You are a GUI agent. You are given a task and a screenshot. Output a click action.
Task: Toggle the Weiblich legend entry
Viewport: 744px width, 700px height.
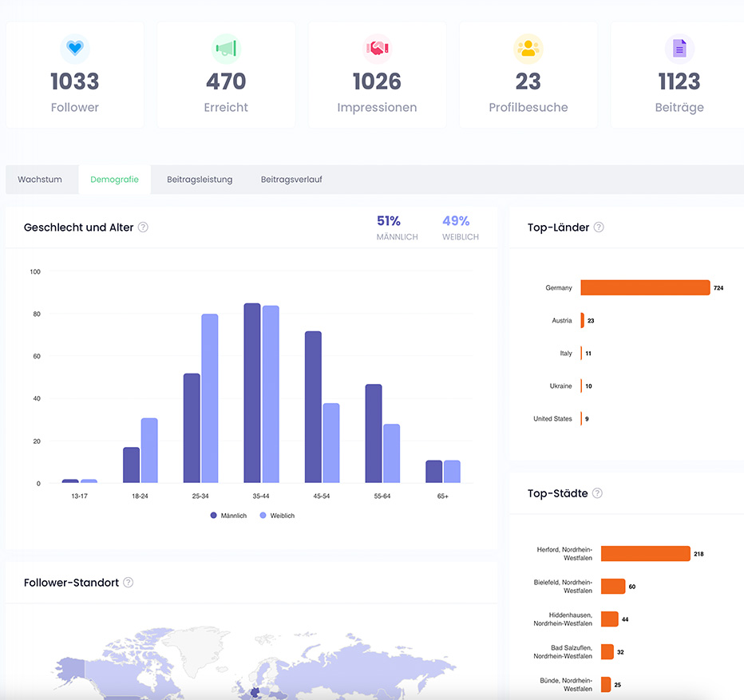(x=278, y=516)
